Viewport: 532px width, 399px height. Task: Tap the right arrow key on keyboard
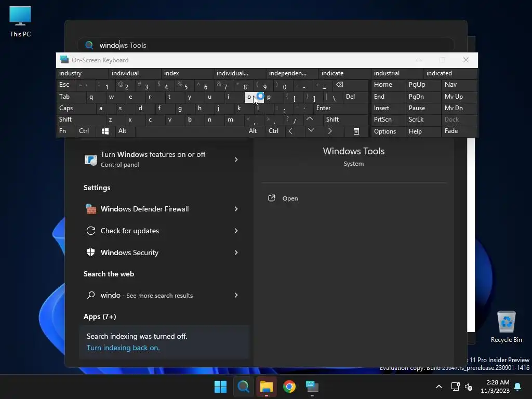click(330, 131)
